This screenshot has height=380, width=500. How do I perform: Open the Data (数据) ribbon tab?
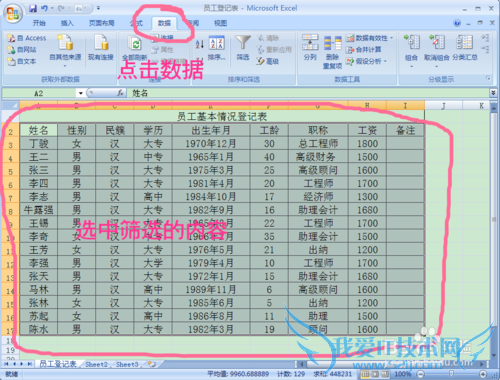point(164,23)
